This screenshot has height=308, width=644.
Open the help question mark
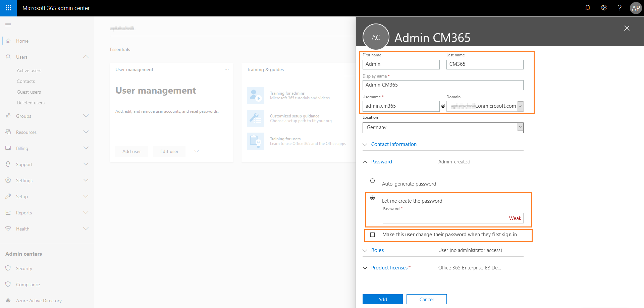tap(620, 8)
